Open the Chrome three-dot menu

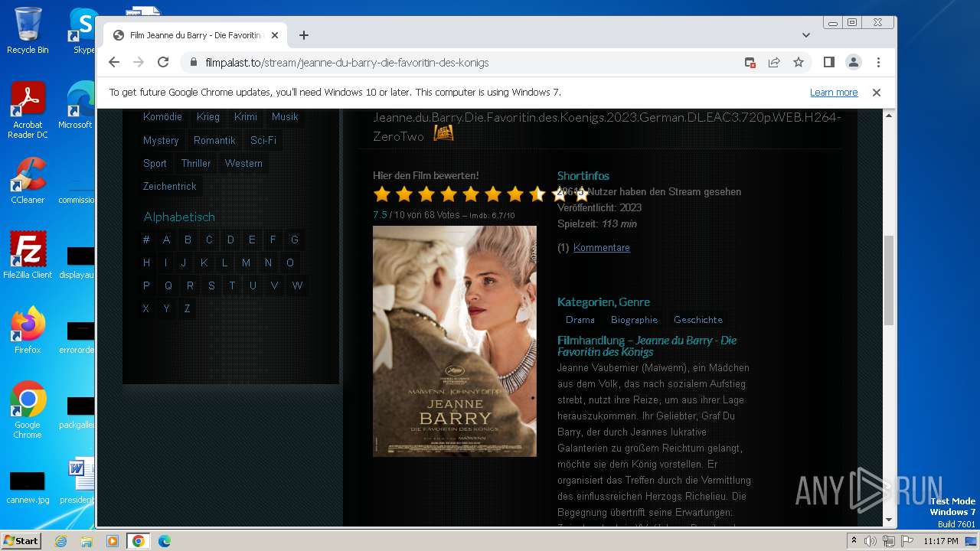[878, 62]
